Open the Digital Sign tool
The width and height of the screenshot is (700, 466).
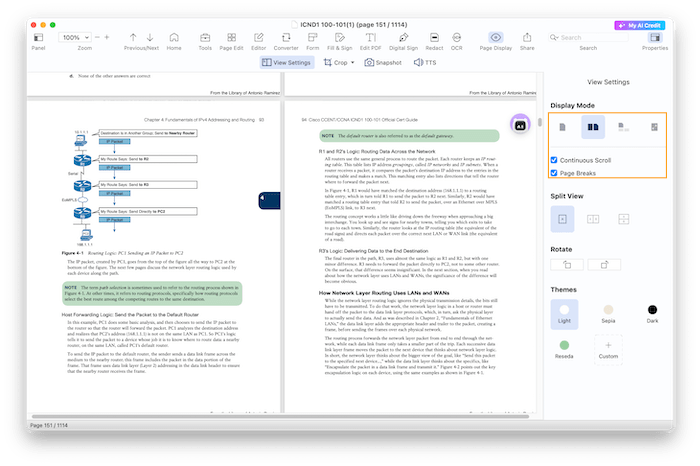[x=403, y=41]
